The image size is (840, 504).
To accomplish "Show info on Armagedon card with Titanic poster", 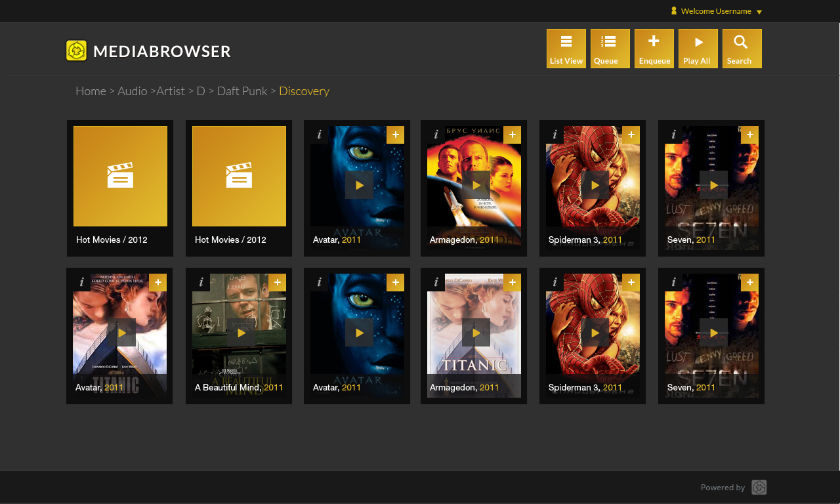I will 436,282.
